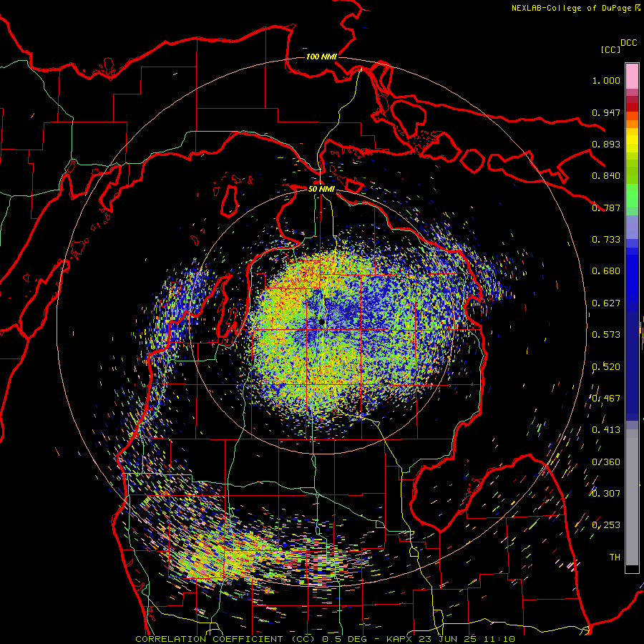Viewport: 644px width, 644px height.
Task: Click the 1.000 color scale value
Action: [606, 80]
